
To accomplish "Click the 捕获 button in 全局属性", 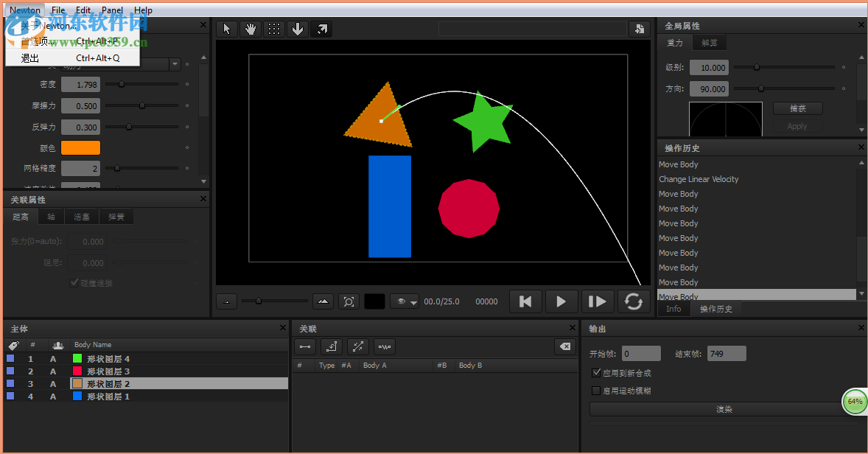I will (x=797, y=108).
